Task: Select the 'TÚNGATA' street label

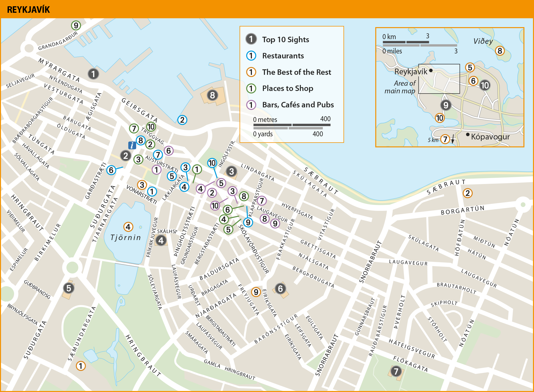Action: pyautogui.click(x=41, y=144)
